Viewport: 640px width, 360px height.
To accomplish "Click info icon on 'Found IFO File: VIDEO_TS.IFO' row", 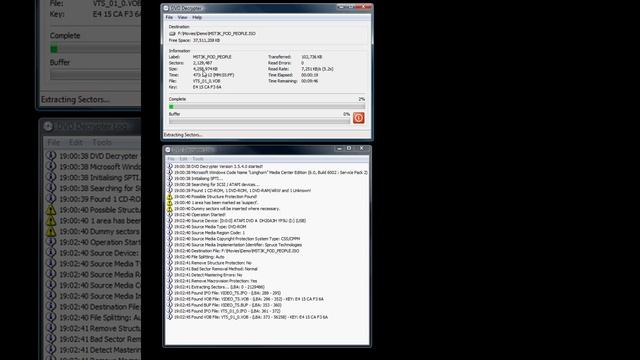I will click(170, 293).
